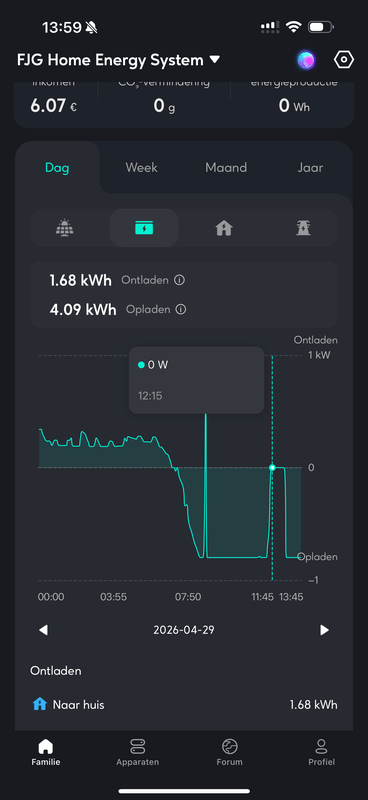Tap the 6.07 € income value

point(54,106)
